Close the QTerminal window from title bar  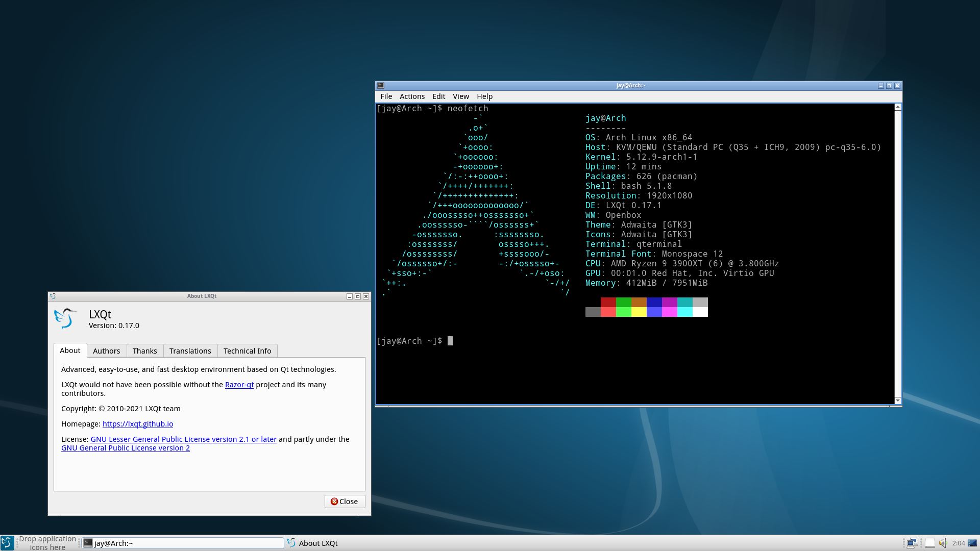point(897,86)
